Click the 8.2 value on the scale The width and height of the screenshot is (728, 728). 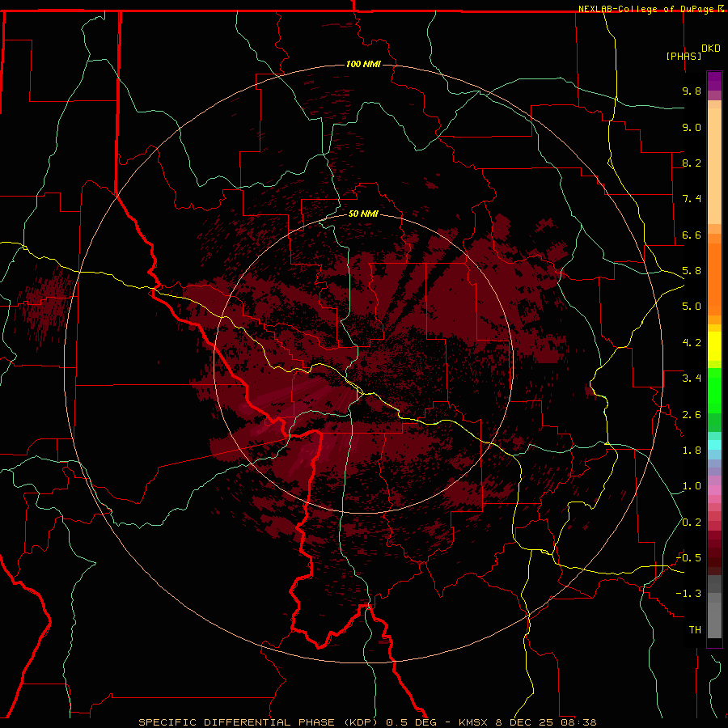pos(692,163)
